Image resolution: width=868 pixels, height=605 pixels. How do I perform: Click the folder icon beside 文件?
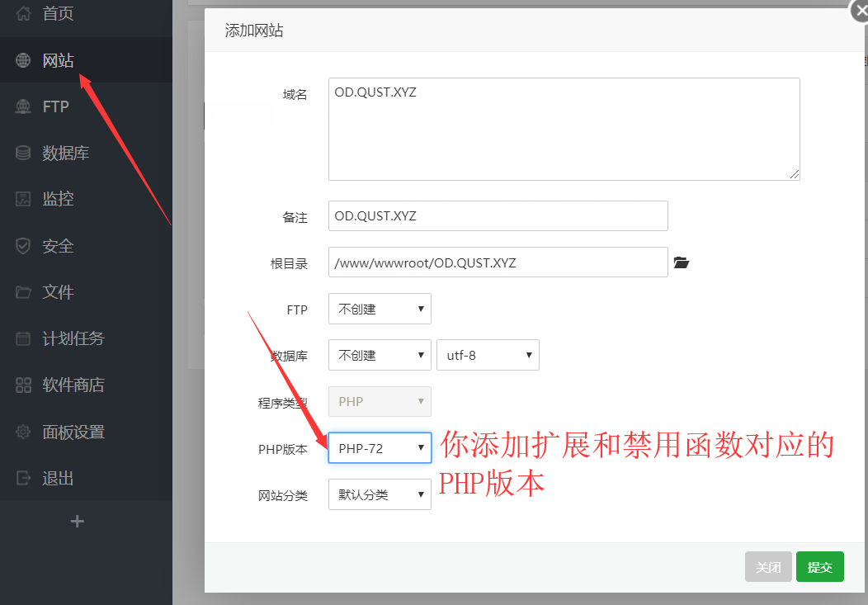tap(23, 292)
